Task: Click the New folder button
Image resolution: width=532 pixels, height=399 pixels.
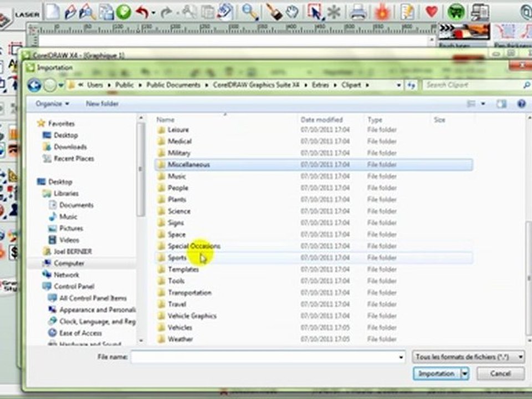Action: [102, 104]
